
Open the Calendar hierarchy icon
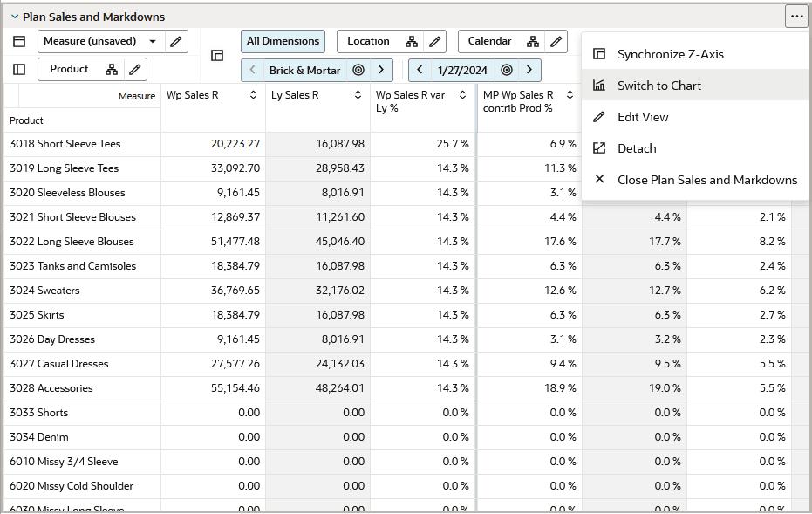click(533, 42)
